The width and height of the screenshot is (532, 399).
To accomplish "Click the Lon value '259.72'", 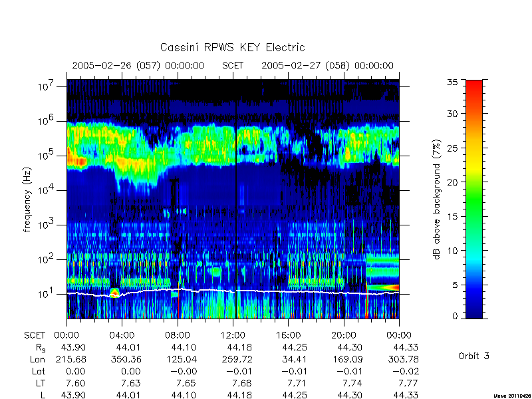I will 237,359.
